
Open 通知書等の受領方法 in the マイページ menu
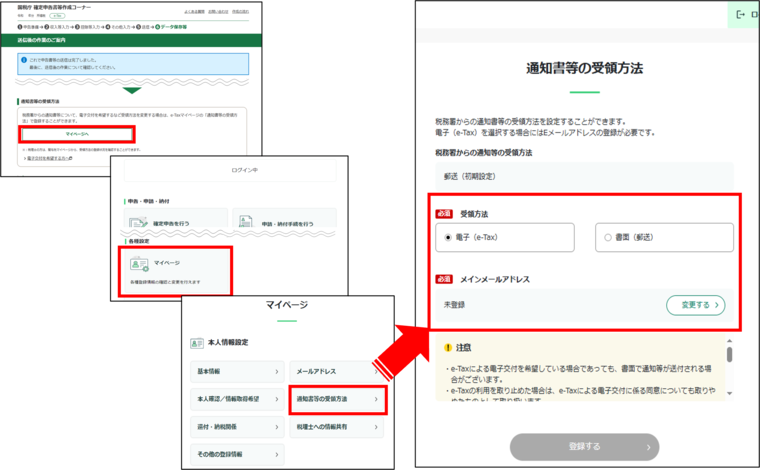click(338, 399)
